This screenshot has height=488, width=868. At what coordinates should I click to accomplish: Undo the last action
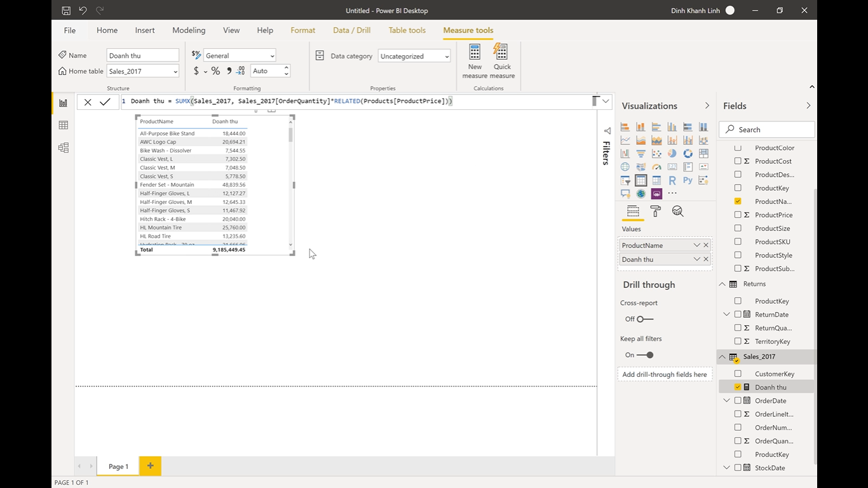coord(83,11)
